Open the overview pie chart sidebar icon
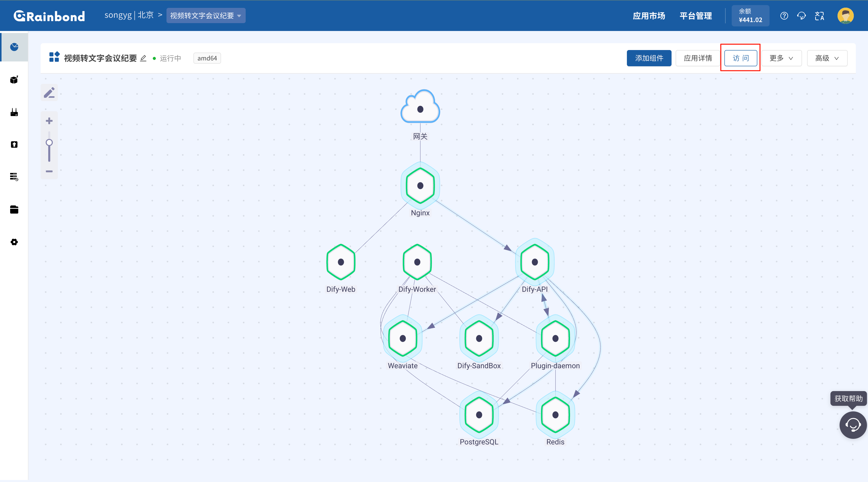This screenshot has height=482, width=868. (14, 47)
